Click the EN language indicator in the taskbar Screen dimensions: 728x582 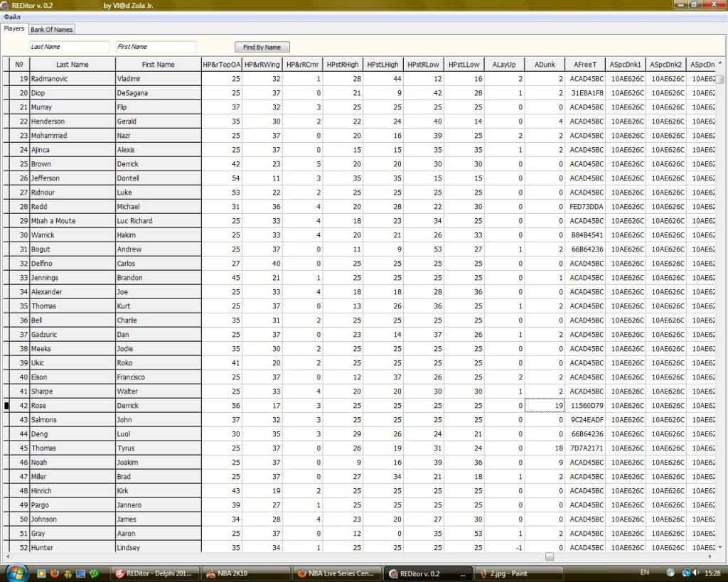(x=644, y=573)
